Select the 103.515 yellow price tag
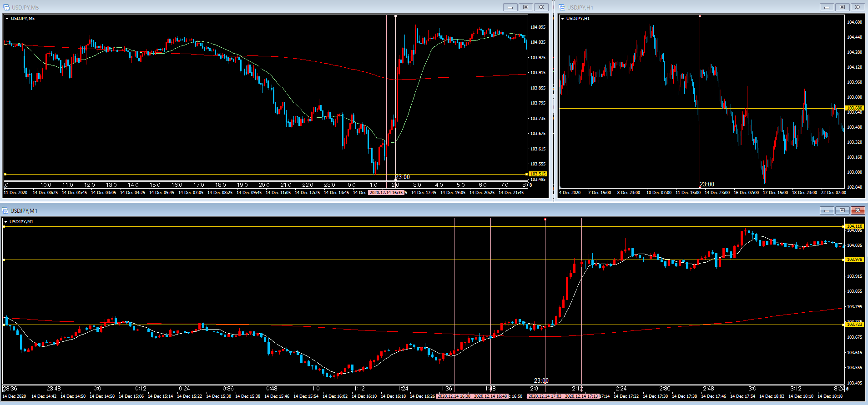This screenshot has height=405, width=868. tap(538, 174)
